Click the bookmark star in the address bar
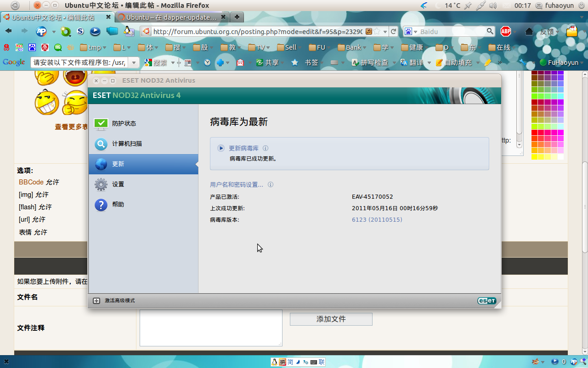 coord(377,31)
